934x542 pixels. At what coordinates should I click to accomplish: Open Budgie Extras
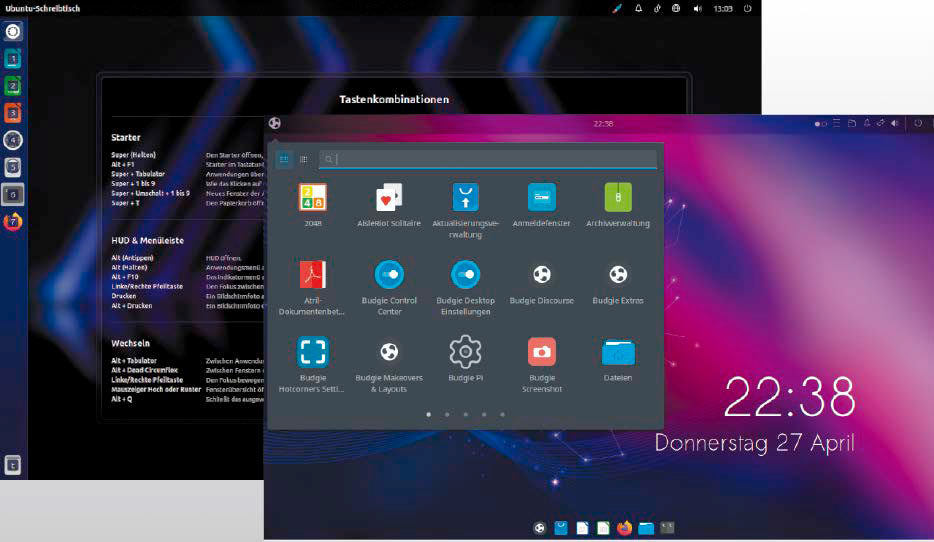(x=618, y=282)
